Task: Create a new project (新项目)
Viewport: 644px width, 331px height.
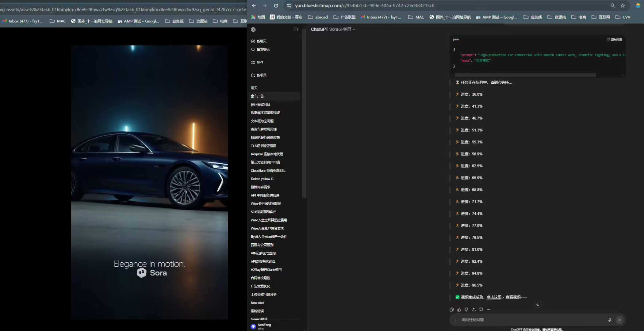Action: coord(259,75)
